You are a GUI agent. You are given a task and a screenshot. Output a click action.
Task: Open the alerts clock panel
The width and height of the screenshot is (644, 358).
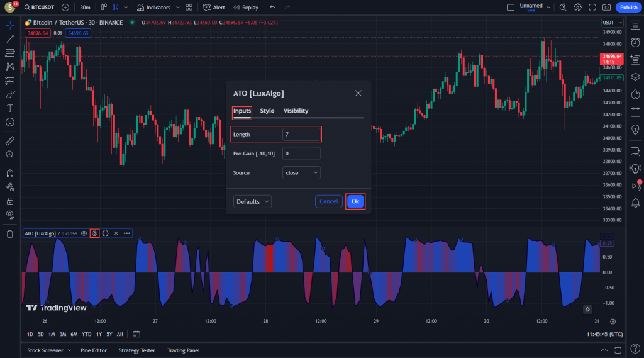tap(635, 42)
